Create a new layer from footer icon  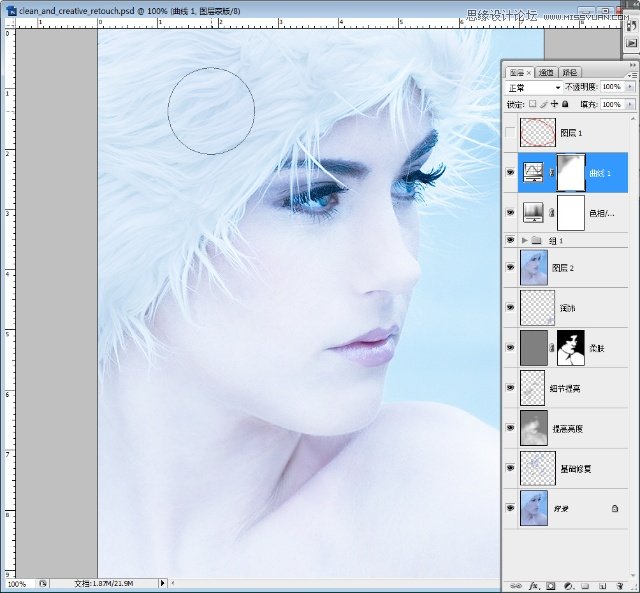tap(603, 586)
